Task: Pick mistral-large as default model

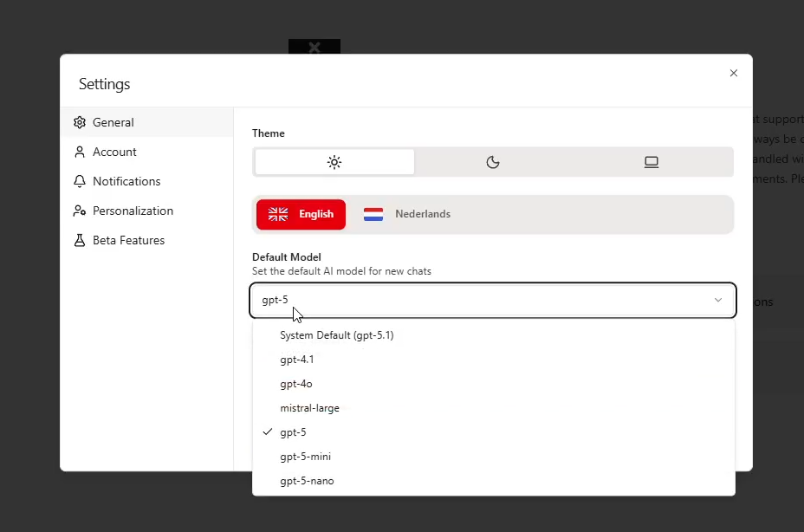Action: point(309,408)
